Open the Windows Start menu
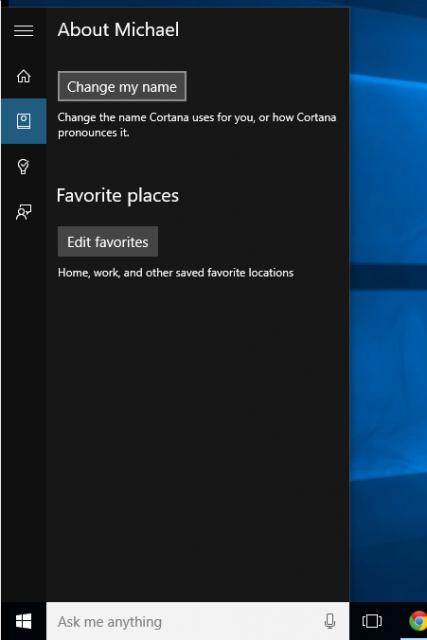 coord(23,621)
